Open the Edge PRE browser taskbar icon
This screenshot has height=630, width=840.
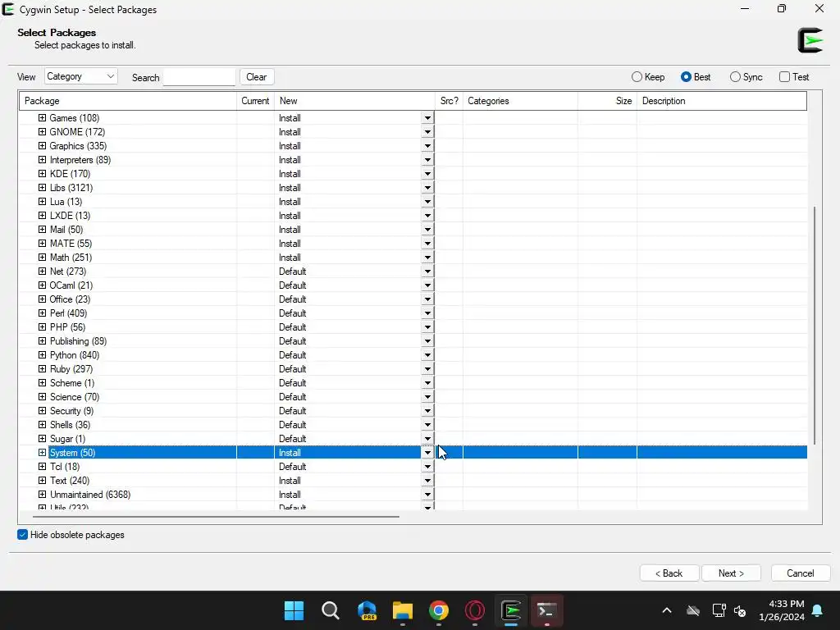(x=367, y=610)
